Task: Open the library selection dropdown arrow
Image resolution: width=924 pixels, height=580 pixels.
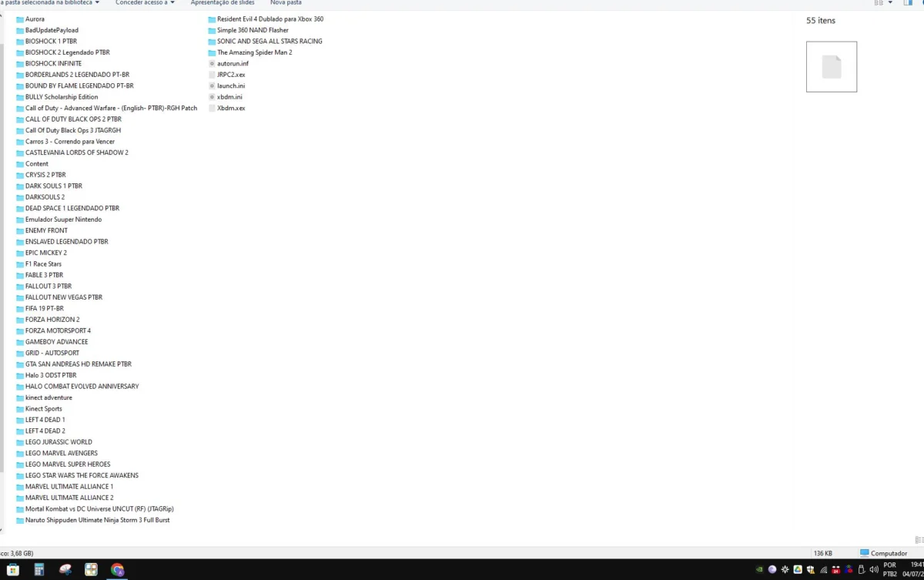Action: 97,3
